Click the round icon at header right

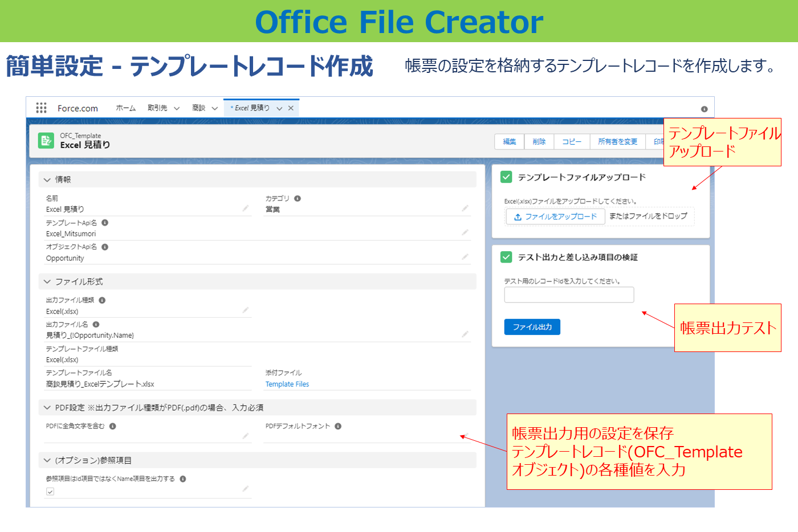[x=704, y=109]
